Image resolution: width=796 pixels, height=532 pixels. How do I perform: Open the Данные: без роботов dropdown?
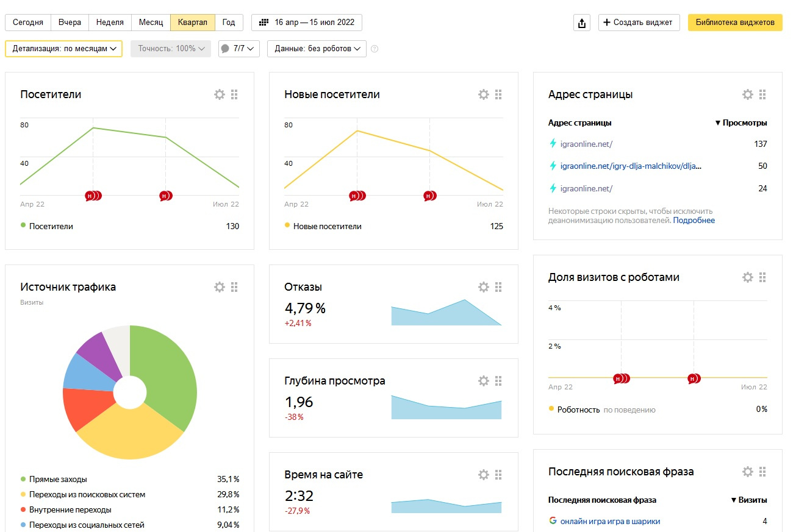[x=317, y=49]
